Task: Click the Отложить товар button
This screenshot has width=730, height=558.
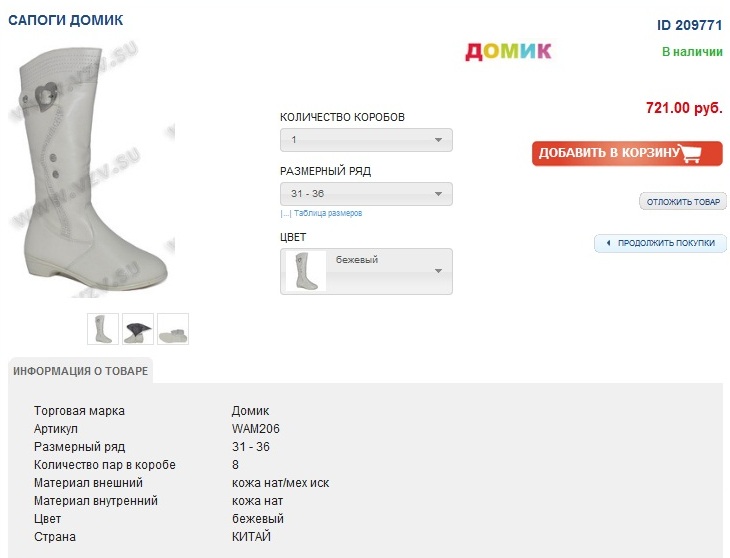Action: point(683,202)
